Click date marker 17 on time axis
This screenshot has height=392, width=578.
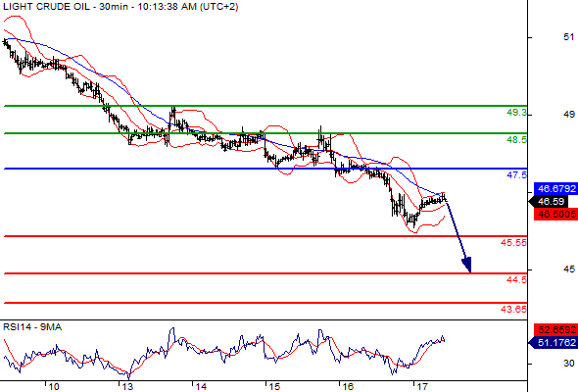[x=421, y=387]
